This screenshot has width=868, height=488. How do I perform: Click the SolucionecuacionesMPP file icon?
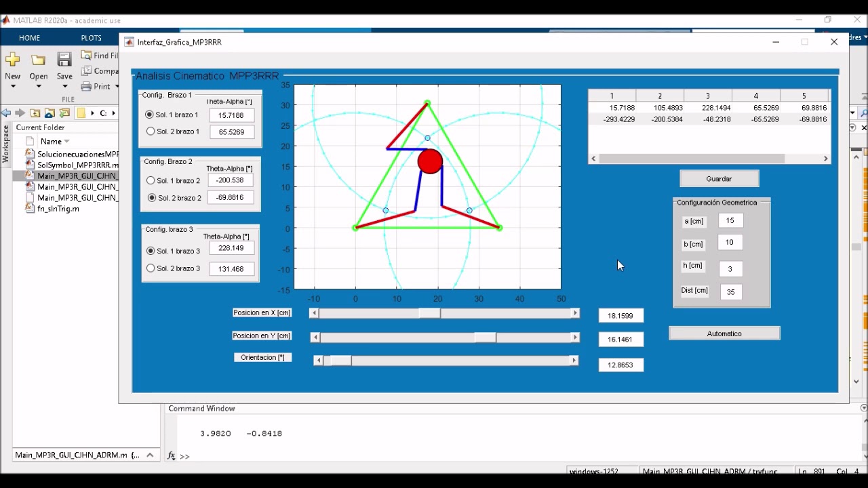pyautogui.click(x=30, y=154)
